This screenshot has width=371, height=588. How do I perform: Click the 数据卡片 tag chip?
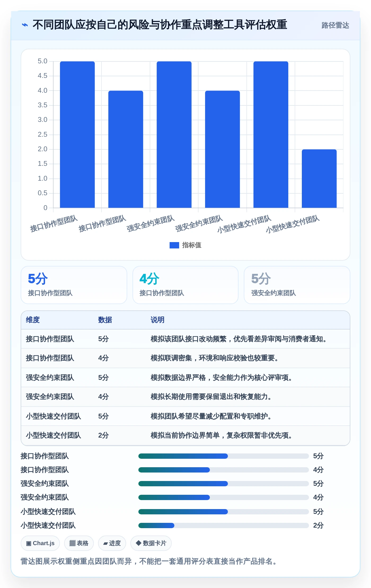pos(151,543)
